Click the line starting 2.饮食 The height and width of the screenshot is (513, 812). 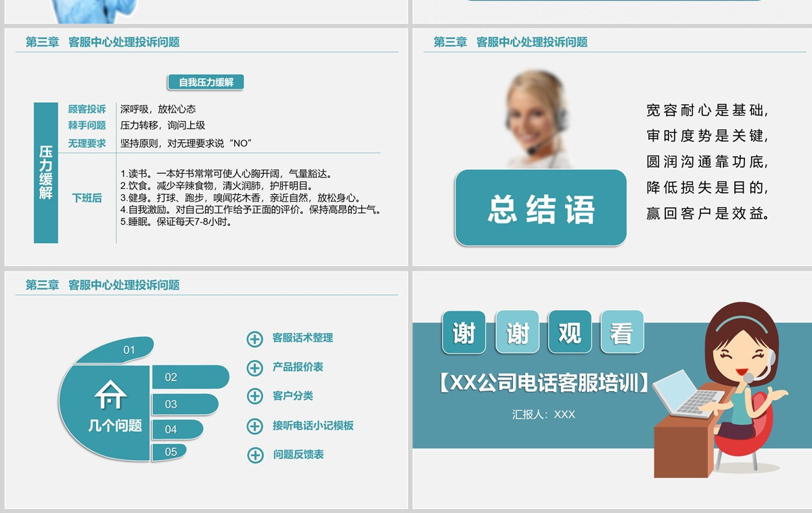click(x=217, y=185)
